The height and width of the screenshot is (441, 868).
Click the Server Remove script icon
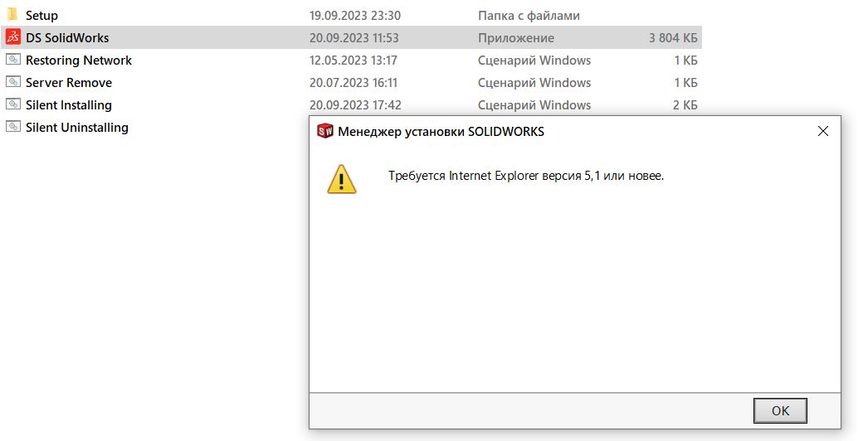(13, 82)
